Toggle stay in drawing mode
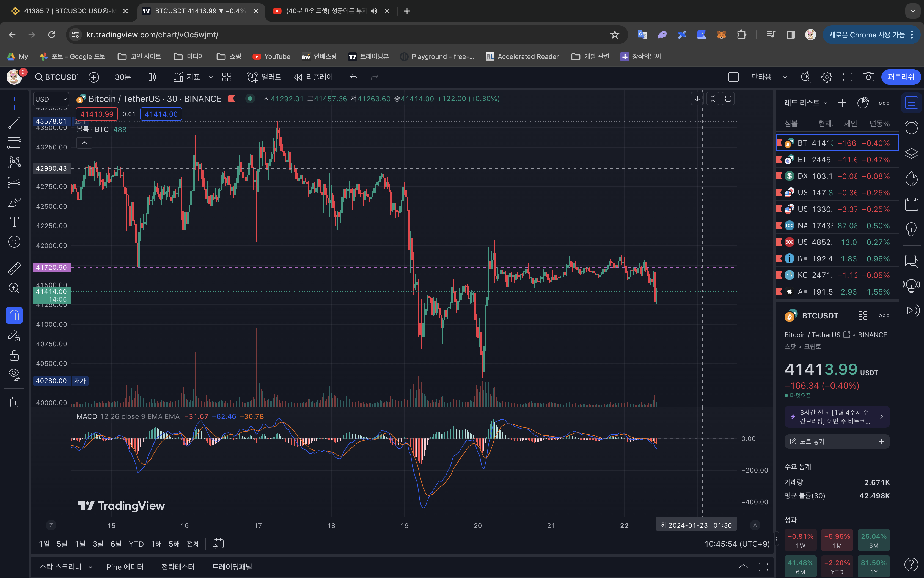This screenshot has width=924, height=578. [x=14, y=336]
